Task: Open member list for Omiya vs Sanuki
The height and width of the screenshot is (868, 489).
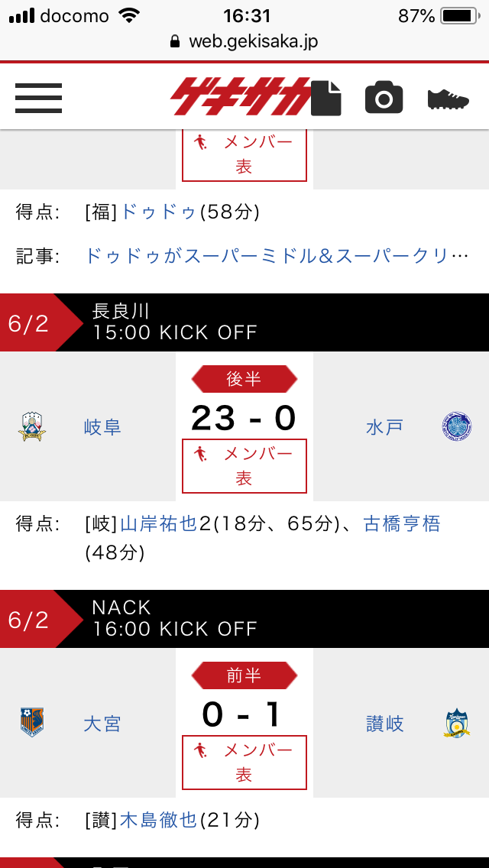Action: pos(244,762)
